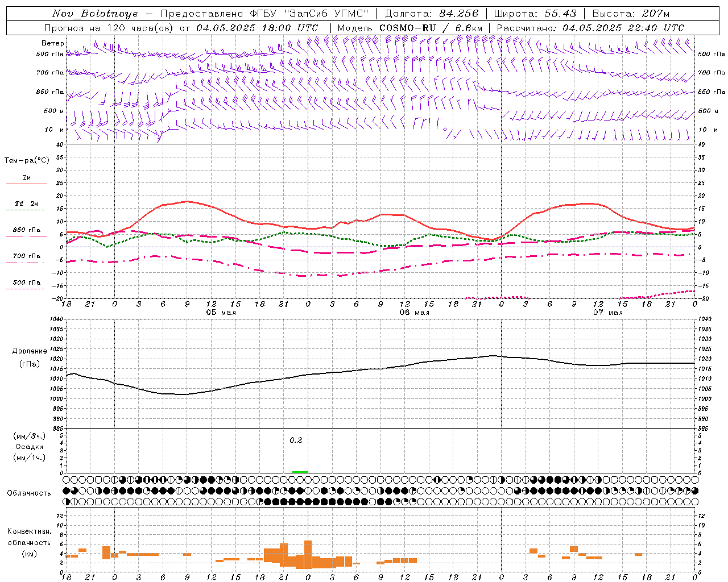
Task: Click the Ветер panel heading
Action: tap(53, 43)
